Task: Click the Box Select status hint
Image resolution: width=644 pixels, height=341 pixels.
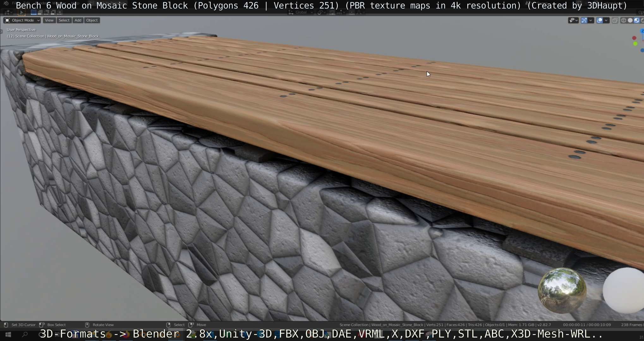Action: (53, 325)
